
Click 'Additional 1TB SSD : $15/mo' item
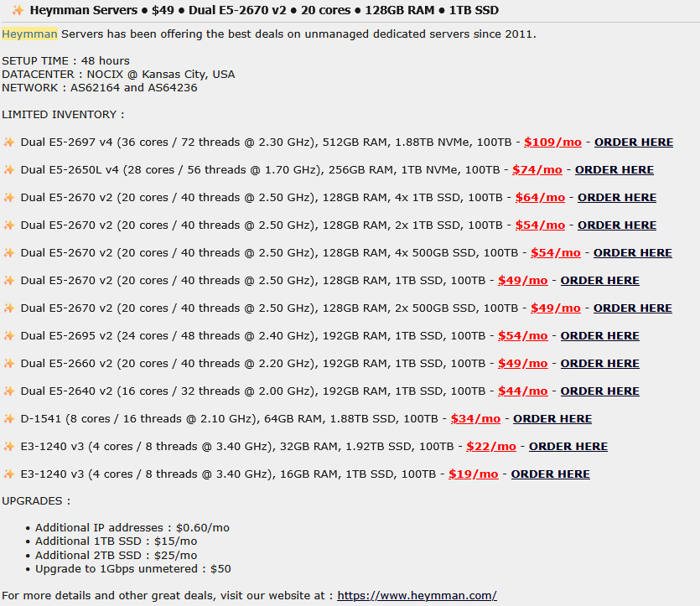point(116,541)
